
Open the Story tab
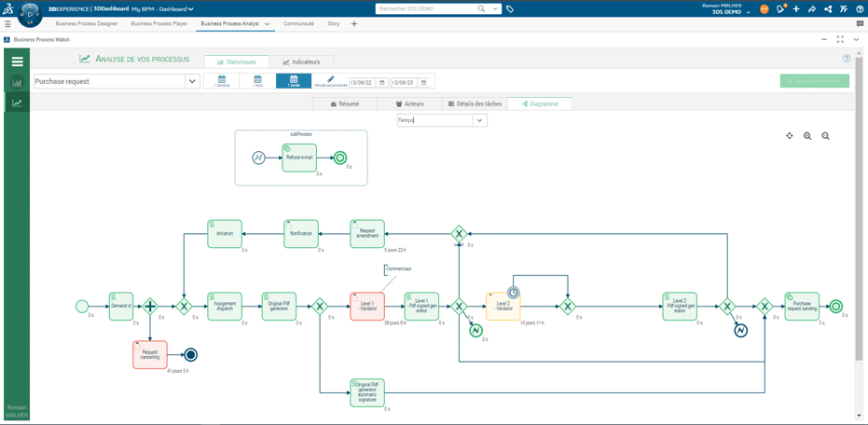click(333, 24)
